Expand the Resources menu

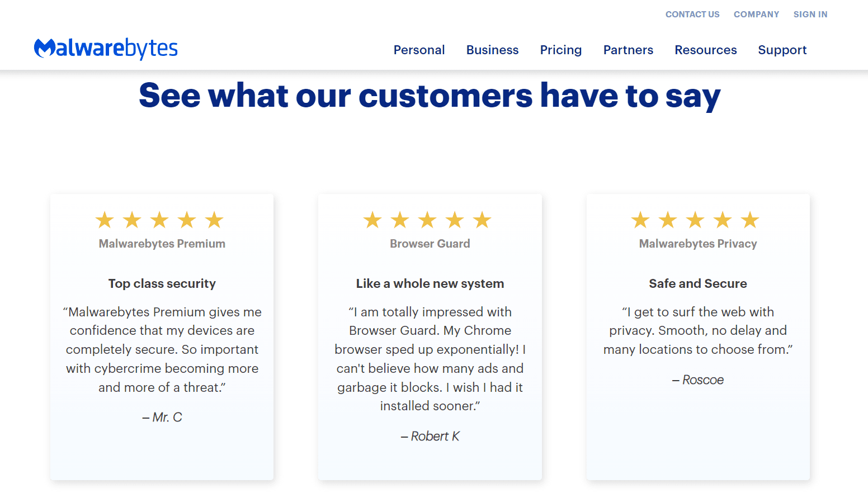(x=706, y=50)
